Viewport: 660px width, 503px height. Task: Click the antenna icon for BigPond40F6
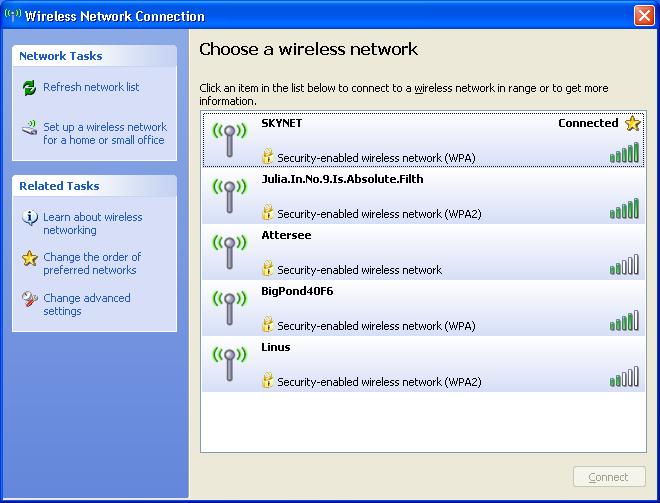tap(229, 307)
